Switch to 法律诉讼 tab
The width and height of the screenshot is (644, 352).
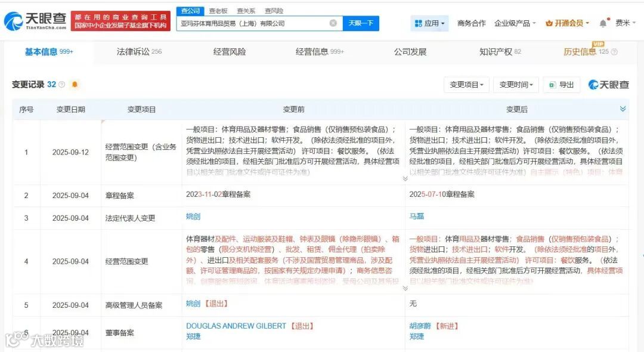(139, 52)
